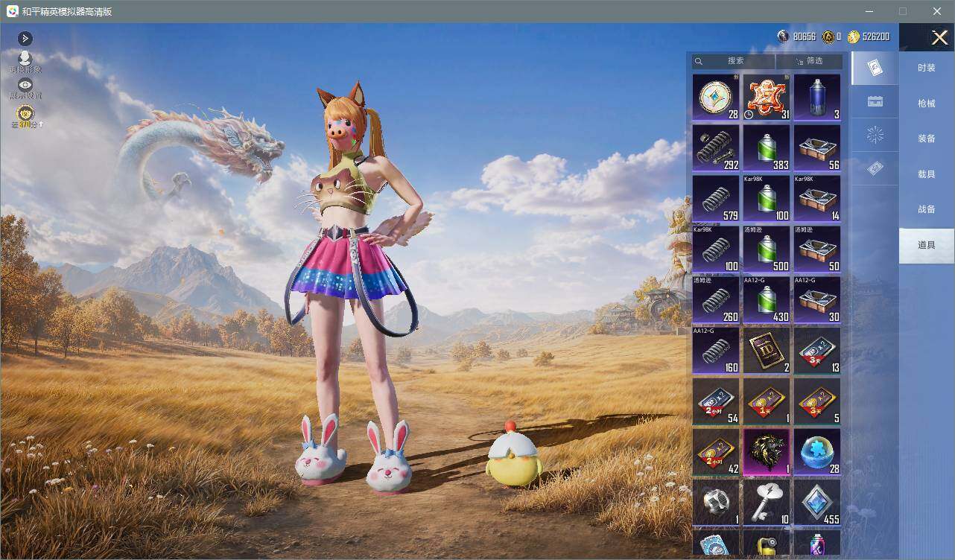
Task: Click the gold coin currency 526200
Action: pos(869,36)
